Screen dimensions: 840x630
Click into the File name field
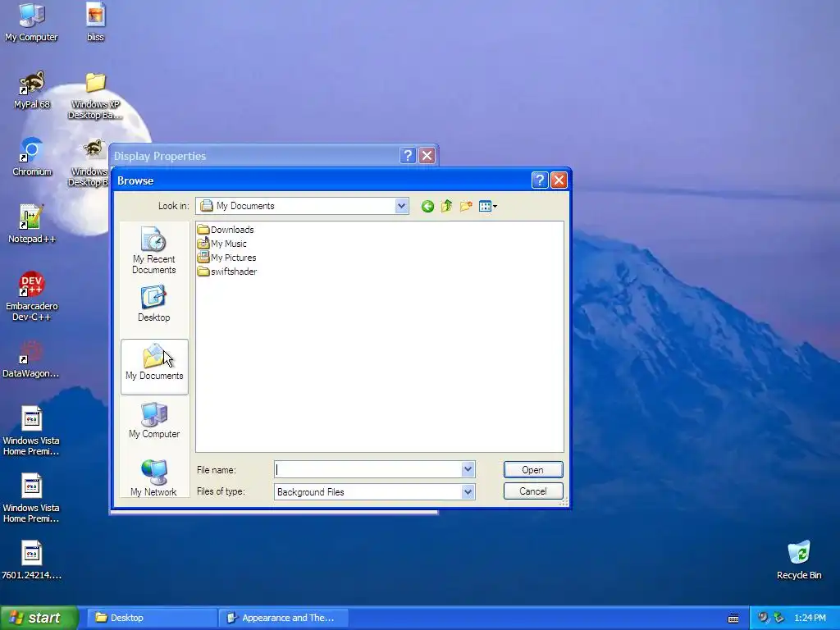coord(368,470)
